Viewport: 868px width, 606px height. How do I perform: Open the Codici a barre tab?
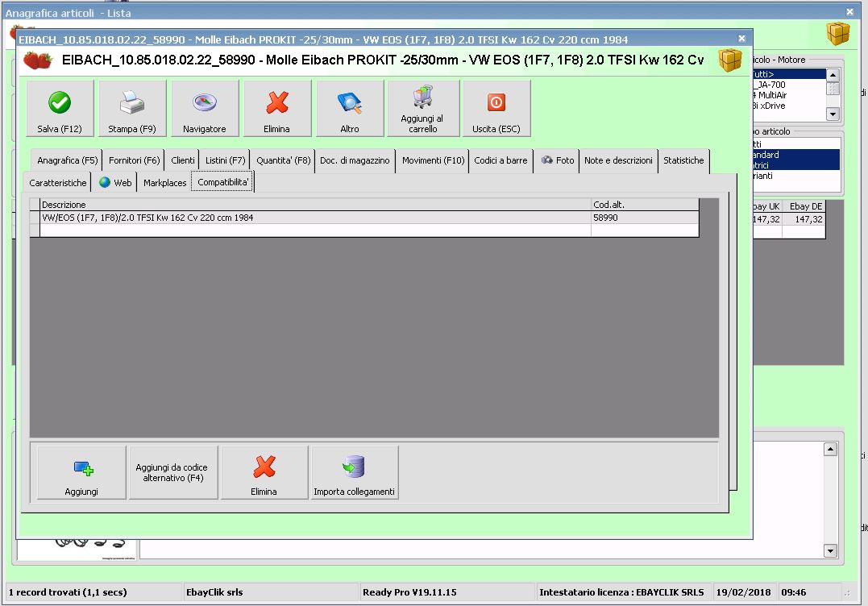(x=501, y=160)
